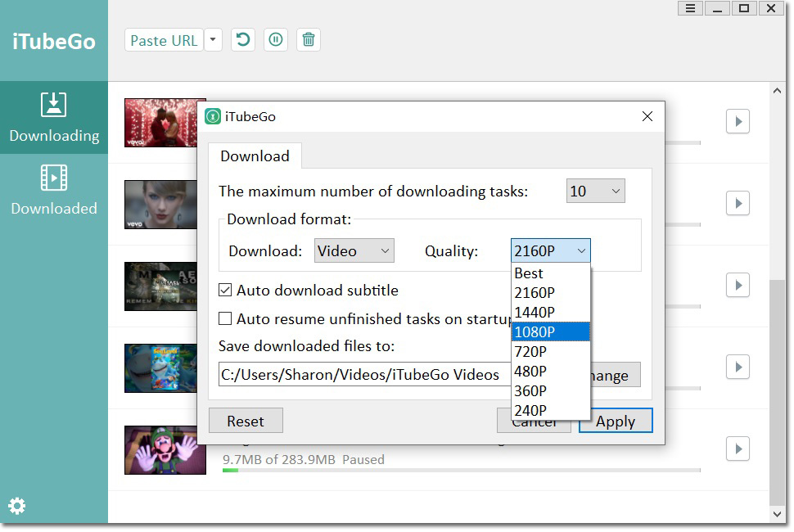Image resolution: width=794 pixels, height=532 pixels.
Task: Resume the second download with its play button
Action: (x=738, y=204)
